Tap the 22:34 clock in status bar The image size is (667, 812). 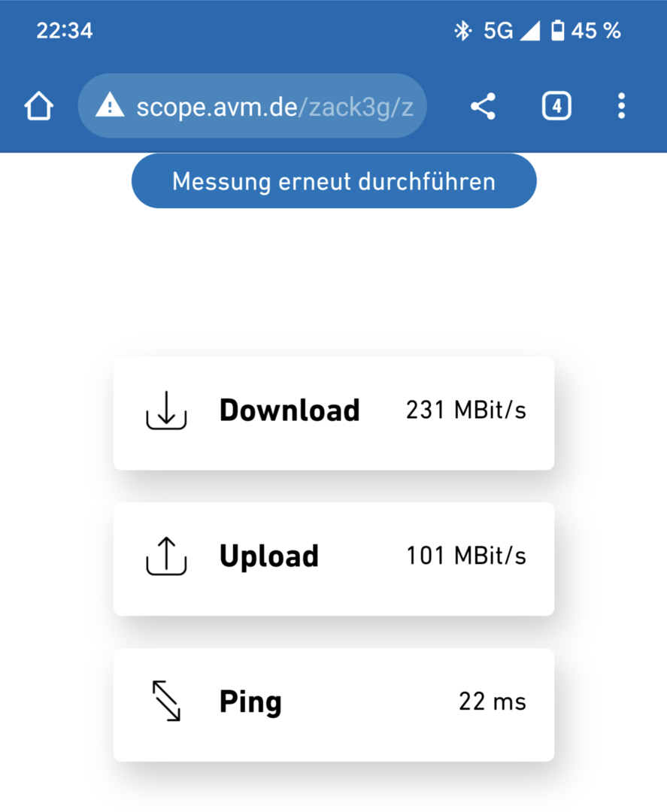(x=65, y=31)
